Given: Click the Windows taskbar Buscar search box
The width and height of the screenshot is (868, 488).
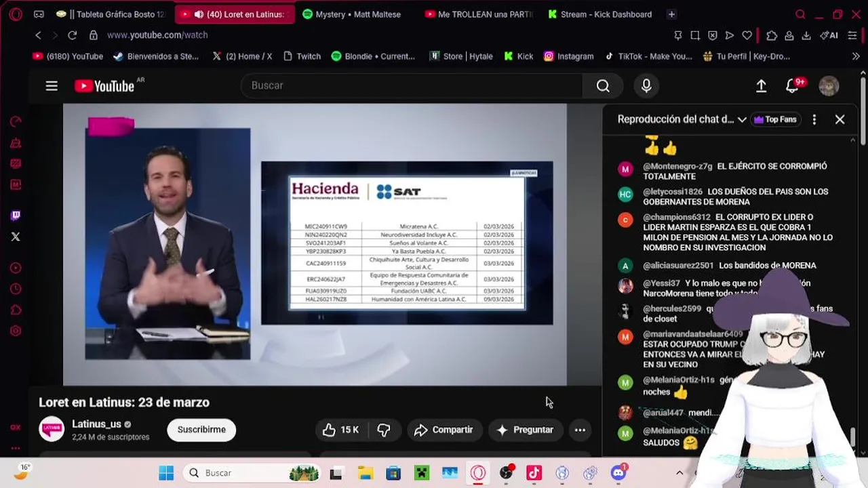Looking at the screenshot, I should pyautogui.click(x=252, y=473).
